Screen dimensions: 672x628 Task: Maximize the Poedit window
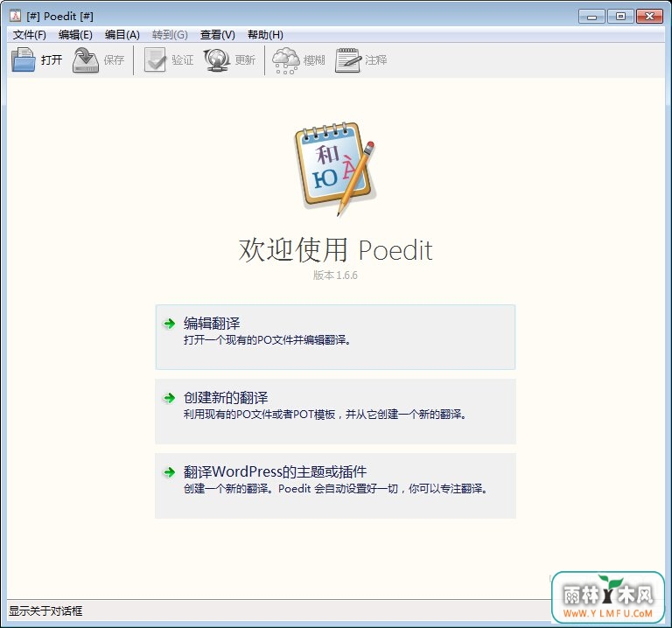pos(620,17)
